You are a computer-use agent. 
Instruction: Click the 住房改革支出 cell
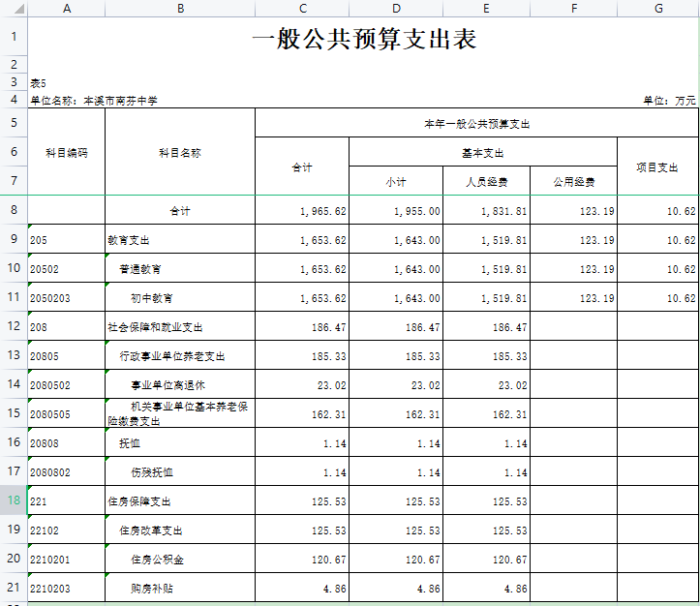180,530
